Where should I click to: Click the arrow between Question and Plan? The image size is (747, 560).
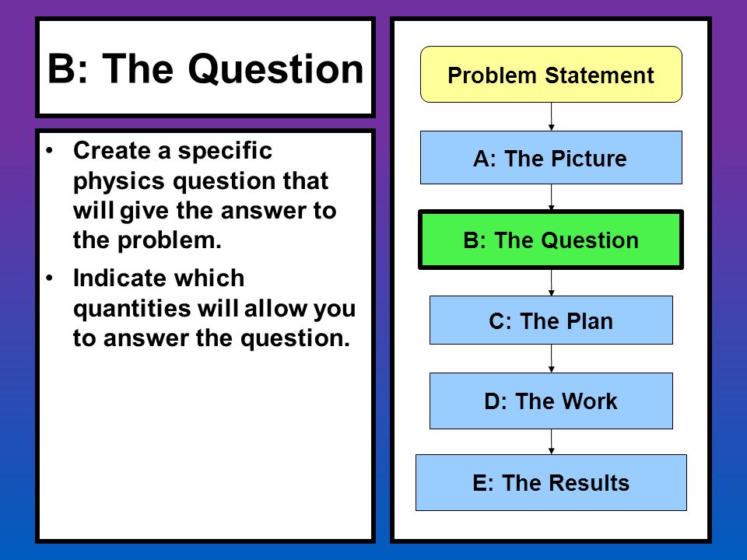pyautogui.click(x=551, y=283)
